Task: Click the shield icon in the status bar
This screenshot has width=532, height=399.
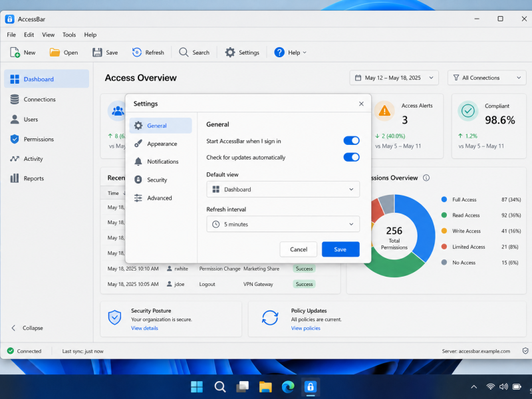Action: tap(525, 351)
